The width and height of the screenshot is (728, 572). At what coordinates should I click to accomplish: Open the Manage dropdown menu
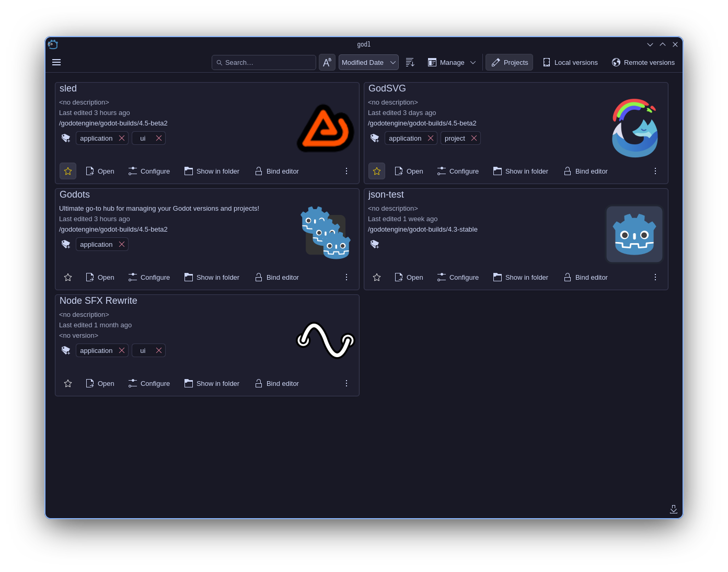(452, 62)
